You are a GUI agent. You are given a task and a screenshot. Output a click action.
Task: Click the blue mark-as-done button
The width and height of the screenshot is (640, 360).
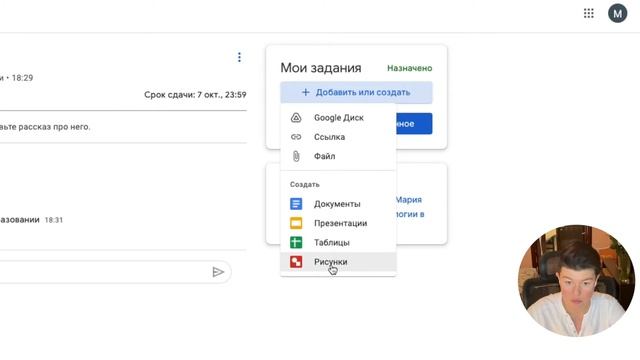[x=414, y=124]
